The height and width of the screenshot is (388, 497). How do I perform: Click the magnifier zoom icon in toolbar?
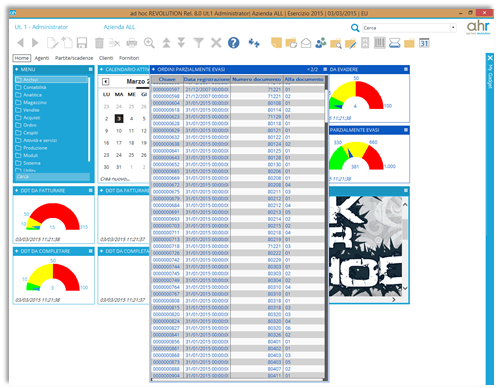(149, 43)
